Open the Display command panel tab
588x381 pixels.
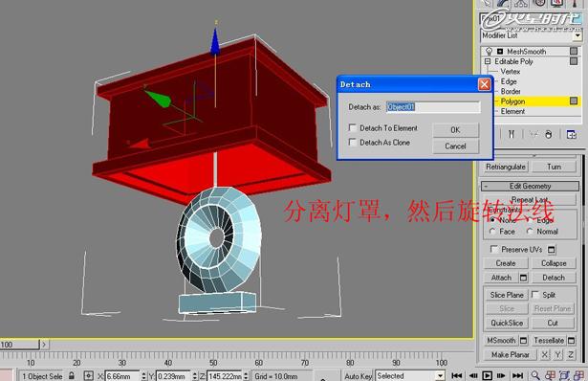[556, 4]
